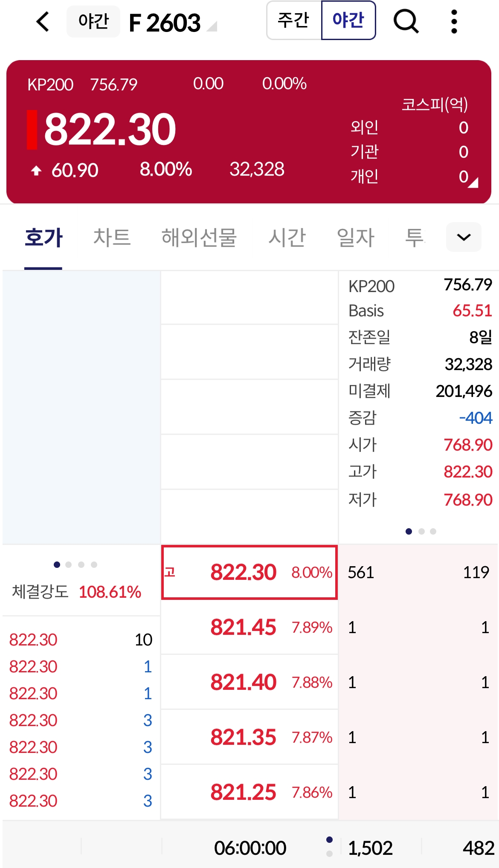Tap page dots below the 저가 row
The image size is (499, 868).
click(421, 531)
